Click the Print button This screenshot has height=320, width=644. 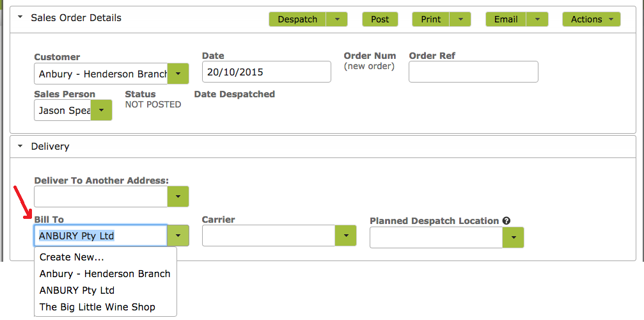pos(431,19)
